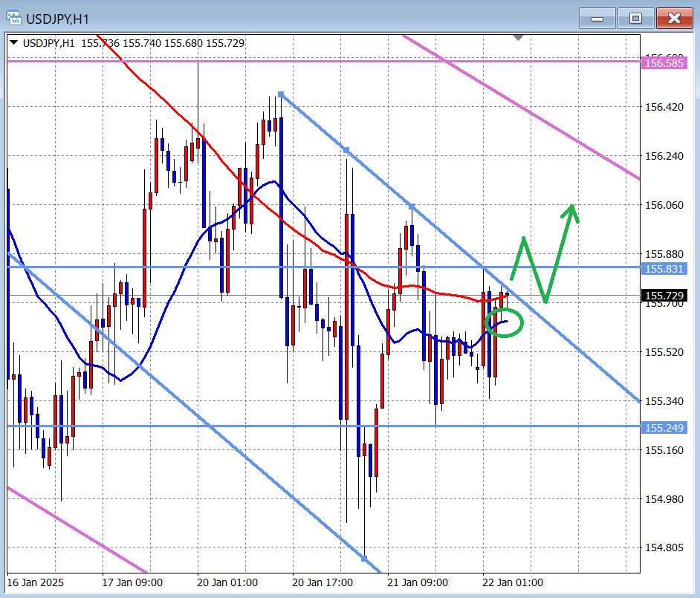Click the 20 Jan 17:00 time axis label
The width and height of the screenshot is (700, 598).
coord(323,582)
